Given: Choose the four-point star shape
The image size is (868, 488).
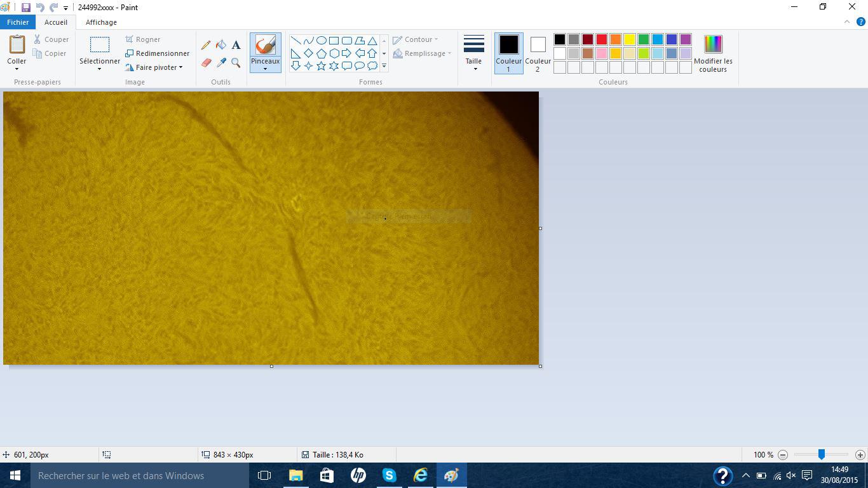Looking at the screenshot, I should 308,65.
